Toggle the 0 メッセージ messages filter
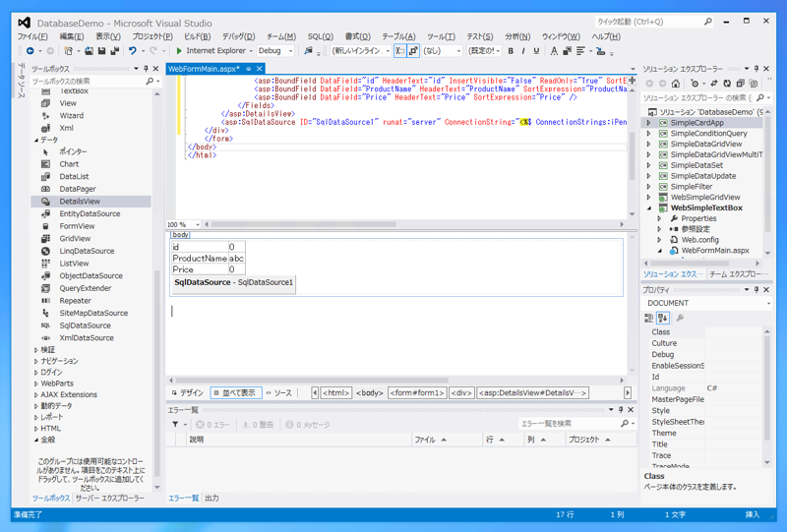The width and height of the screenshot is (787, 532). coord(308,425)
